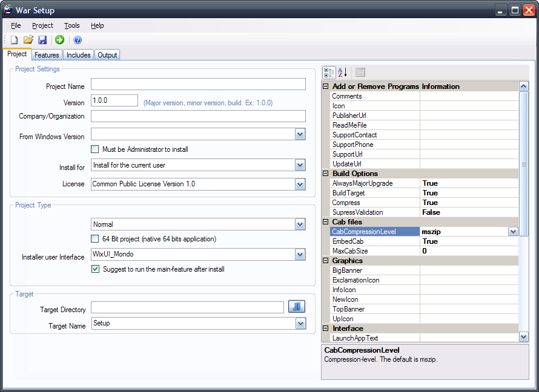This screenshot has width=539, height=392.
Task: Select the SupressValidation property row
Action: [424, 212]
